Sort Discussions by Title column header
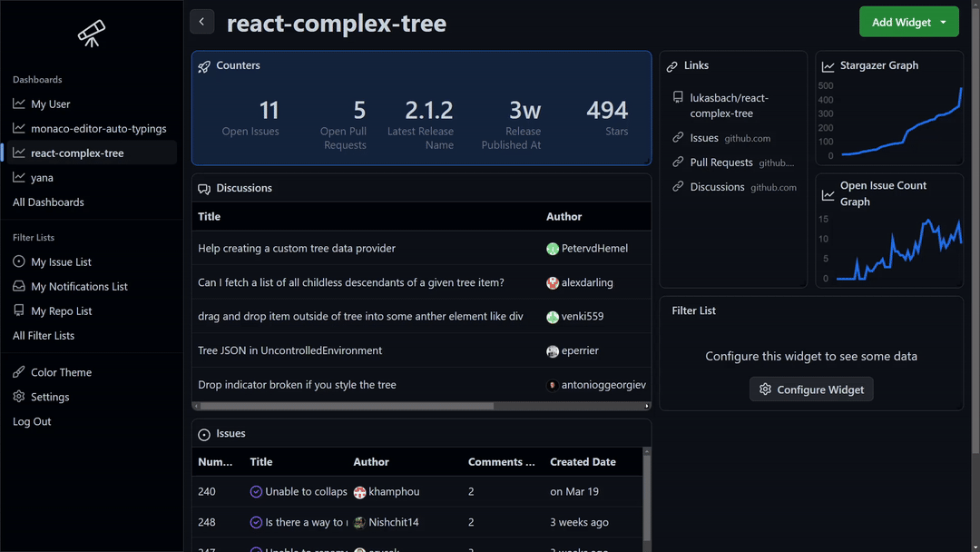 209,216
